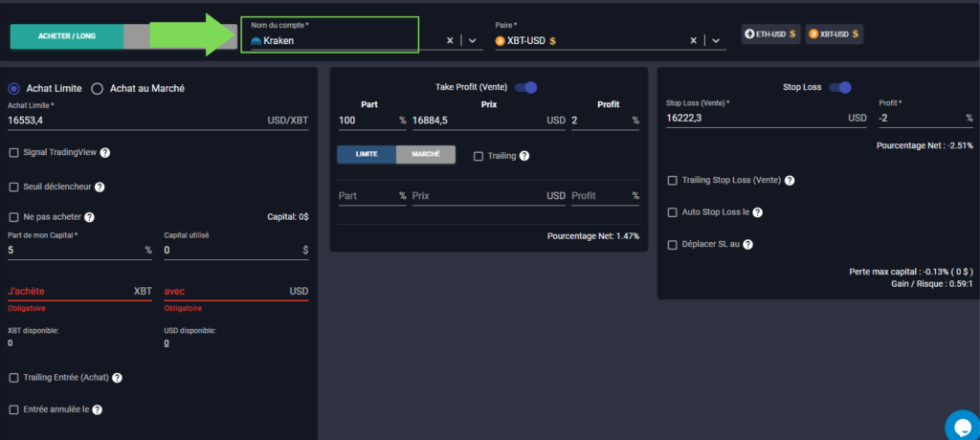Select the Achat au Marché radio option
Screen dimensions: 980x440
point(97,89)
